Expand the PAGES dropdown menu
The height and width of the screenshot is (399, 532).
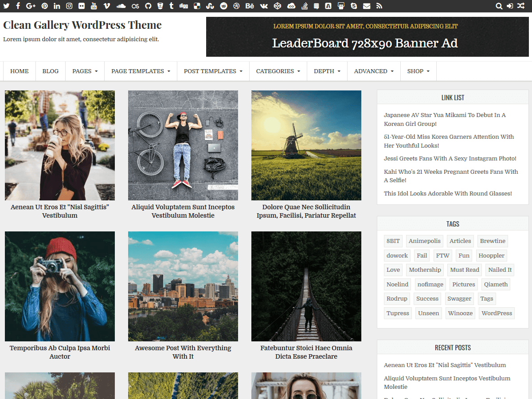pyautogui.click(x=84, y=71)
